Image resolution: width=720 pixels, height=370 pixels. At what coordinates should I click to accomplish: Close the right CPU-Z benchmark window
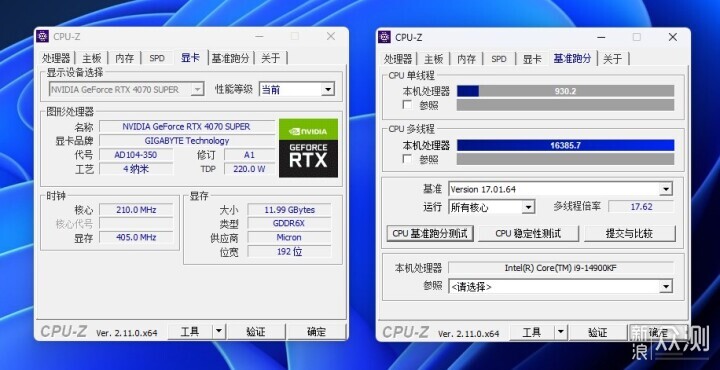(673, 37)
